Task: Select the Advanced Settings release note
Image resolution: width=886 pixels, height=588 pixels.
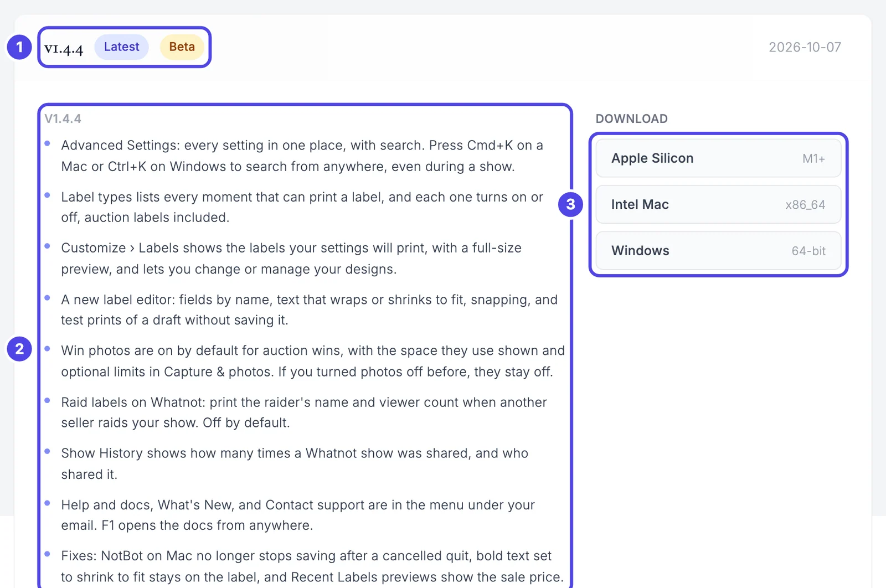Action: point(302,156)
